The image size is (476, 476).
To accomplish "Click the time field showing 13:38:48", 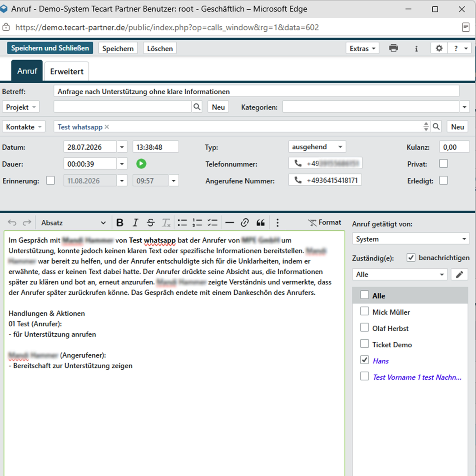I will 156,147.
